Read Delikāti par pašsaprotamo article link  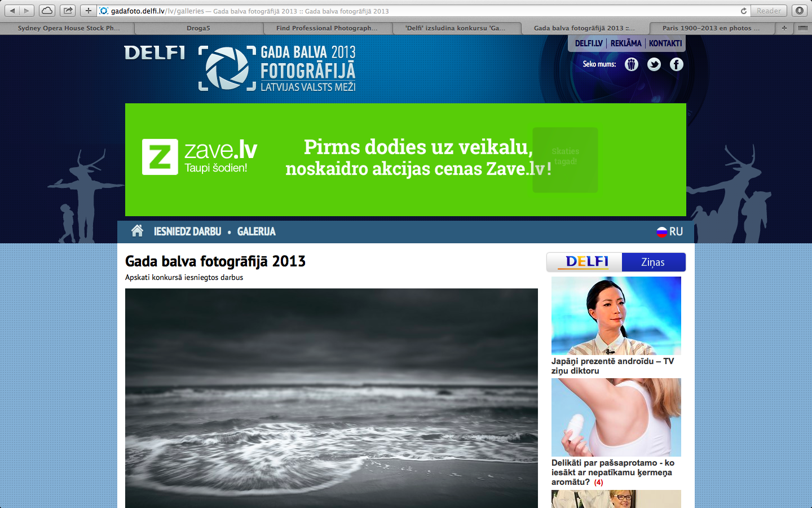[x=612, y=472]
